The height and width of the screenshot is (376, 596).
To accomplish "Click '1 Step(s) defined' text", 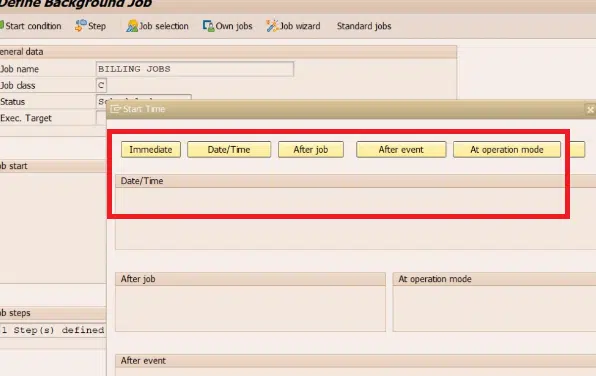I will [x=53, y=330].
